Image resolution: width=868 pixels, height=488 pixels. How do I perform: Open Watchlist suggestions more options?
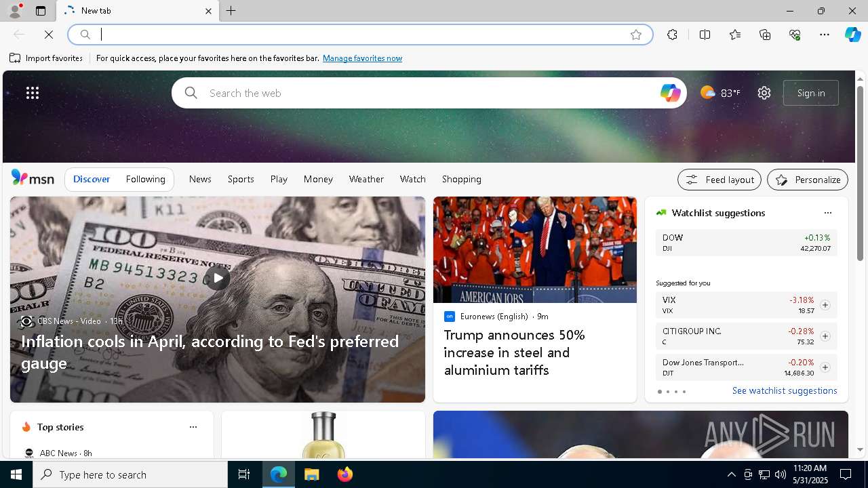tap(827, 213)
